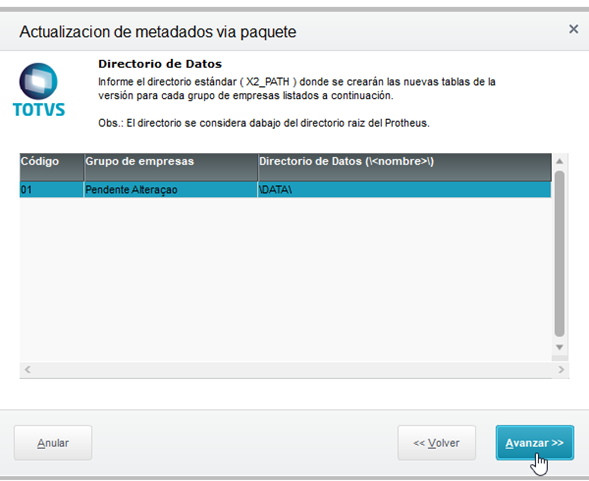Cancel the wizard using Anular
The width and height of the screenshot is (589, 481).
pos(53,443)
